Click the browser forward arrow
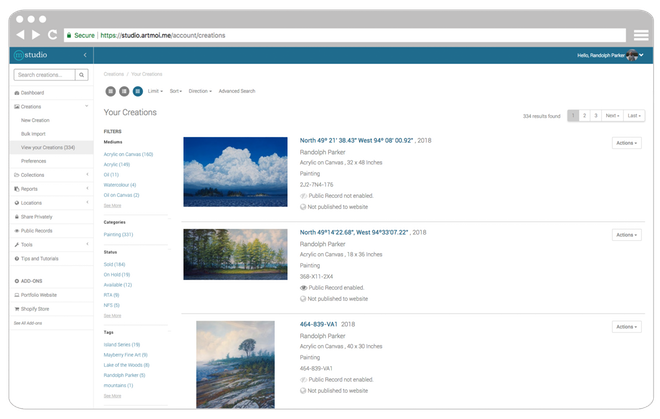Viewport: 660px width, 419px height. pos(36,35)
